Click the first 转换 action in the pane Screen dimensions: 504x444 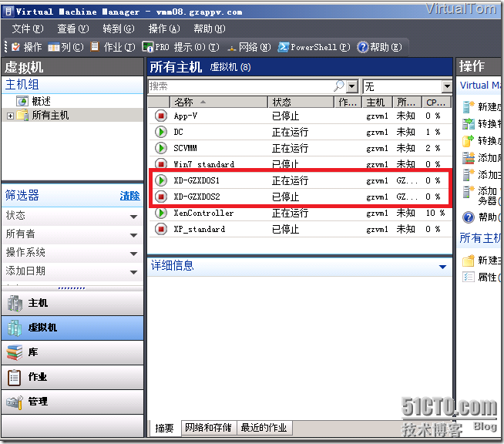click(x=482, y=124)
